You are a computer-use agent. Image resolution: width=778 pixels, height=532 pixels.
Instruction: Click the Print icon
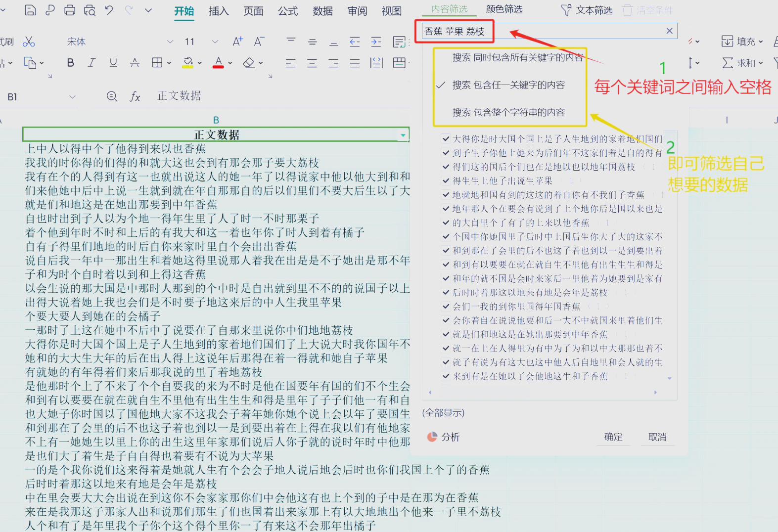click(70, 10)
